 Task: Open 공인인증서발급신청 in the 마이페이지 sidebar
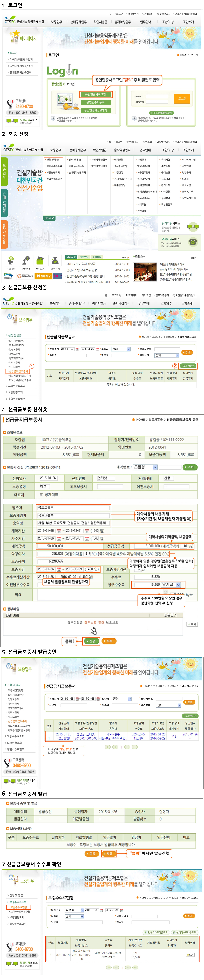(21, 72)
